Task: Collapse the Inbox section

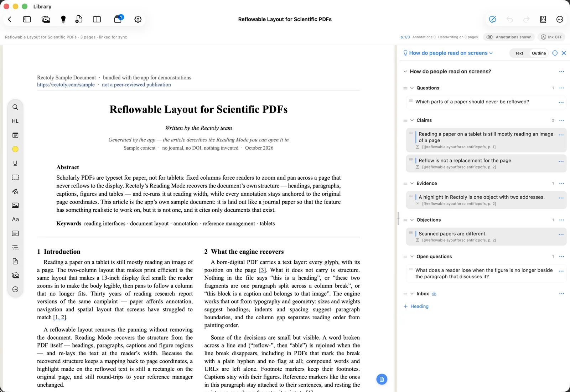Action: tap(412, 294)
